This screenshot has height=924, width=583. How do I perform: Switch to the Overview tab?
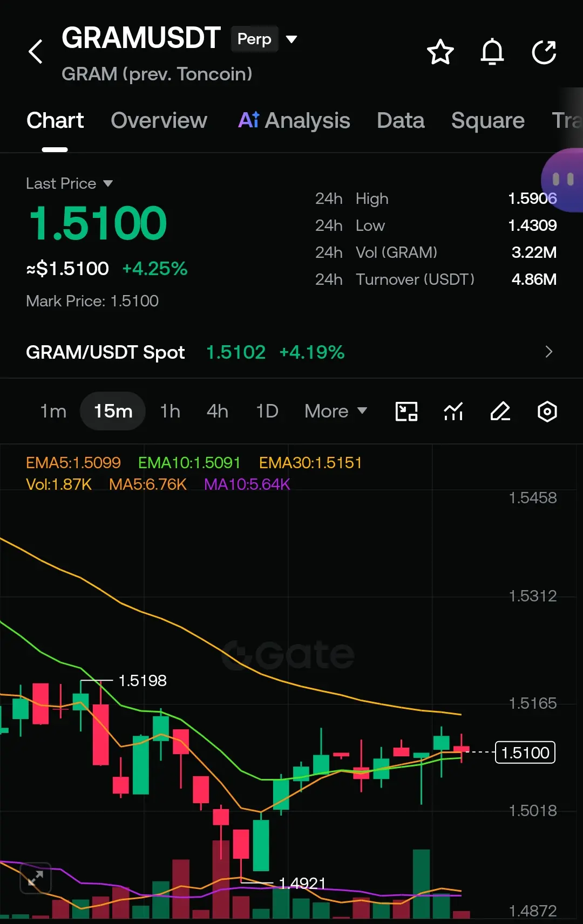(159, 120)
